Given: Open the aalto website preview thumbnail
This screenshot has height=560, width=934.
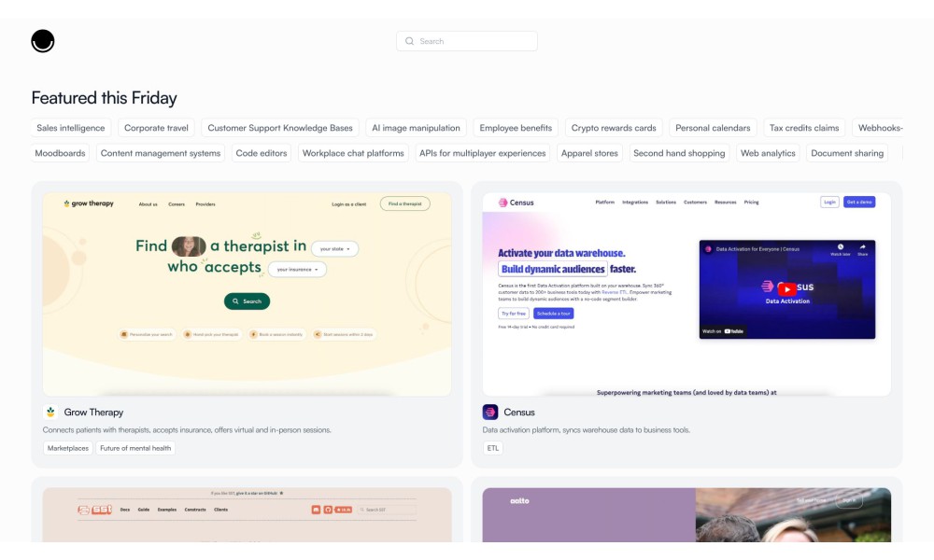Looking at the screenshot, I should tap(686, 515).
